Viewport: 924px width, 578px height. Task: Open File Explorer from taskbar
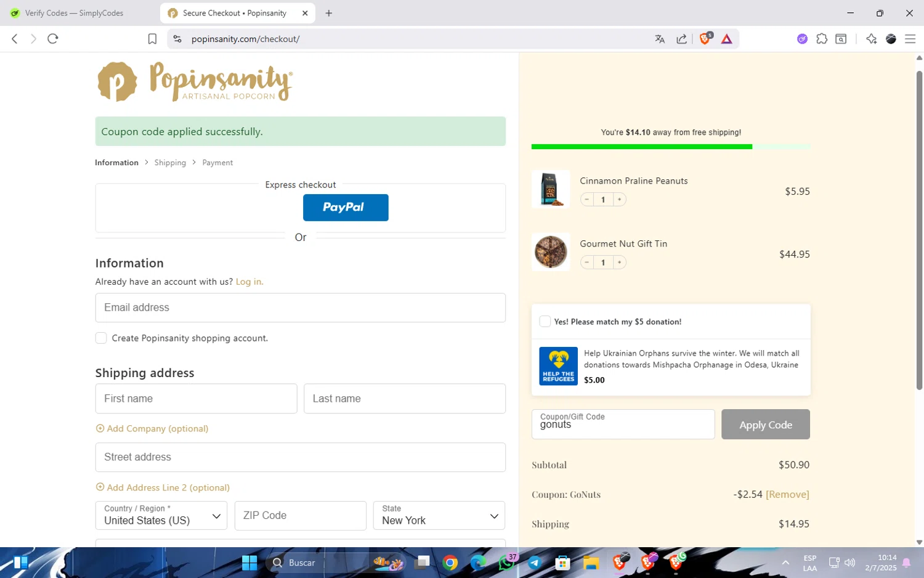pyautogui.click(x=591, y=563)
